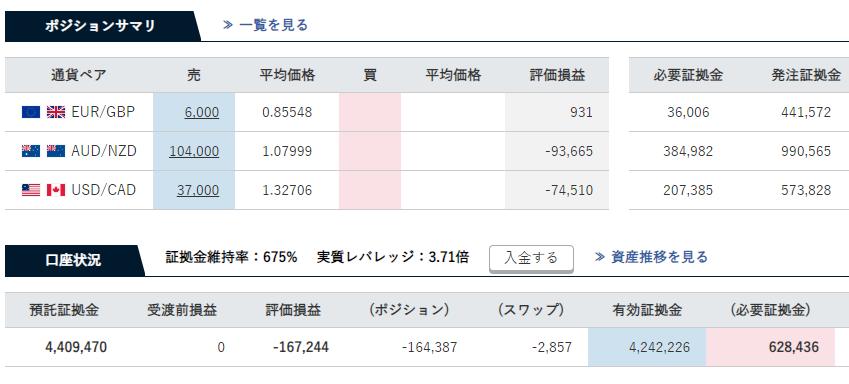Image resolution: width=849 pixels, height=384 pixels.
Task: Open the 104,000 AUD/NZD sell position
Action: coord(194,151)
